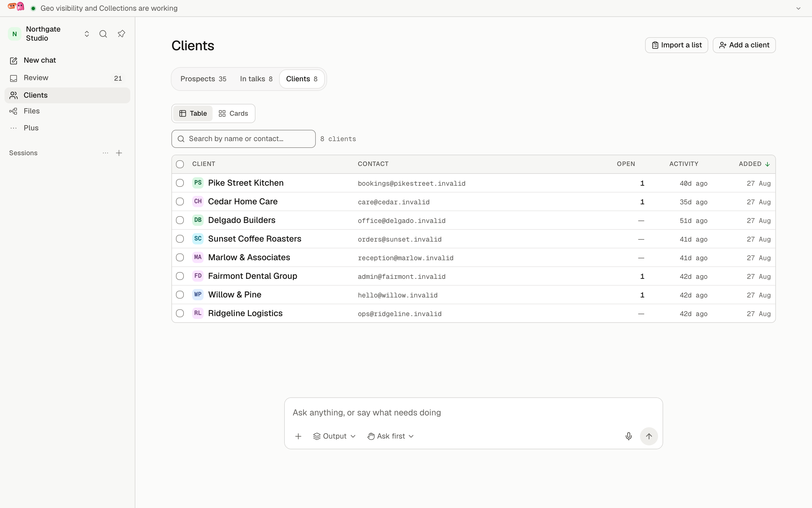Select Delgado Builders row checkbox
This screenshot has width=812, height=508.
pyautogui.click(x=180, y=220)
